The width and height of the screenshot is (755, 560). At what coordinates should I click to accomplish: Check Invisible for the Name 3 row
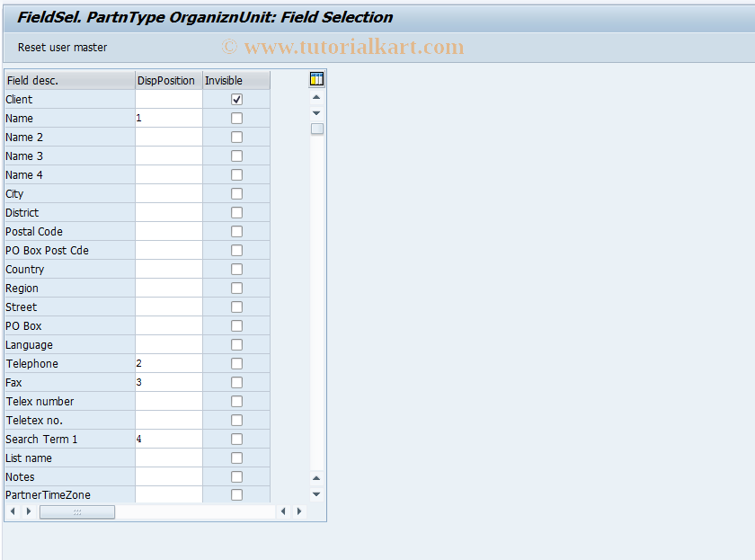[x=236, y=156]
